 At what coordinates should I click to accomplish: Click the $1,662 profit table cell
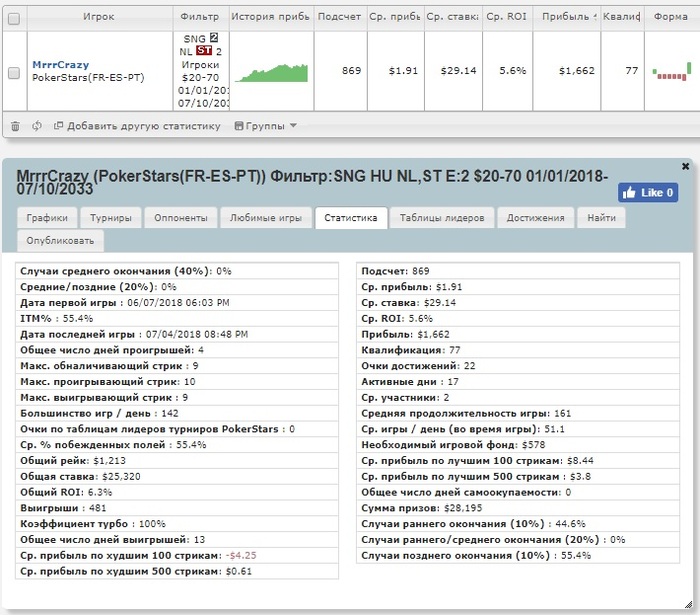click(567, 71)
